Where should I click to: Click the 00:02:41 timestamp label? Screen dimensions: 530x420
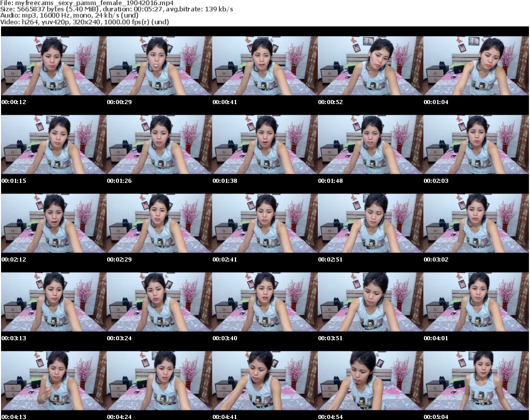tap(225, 259)
